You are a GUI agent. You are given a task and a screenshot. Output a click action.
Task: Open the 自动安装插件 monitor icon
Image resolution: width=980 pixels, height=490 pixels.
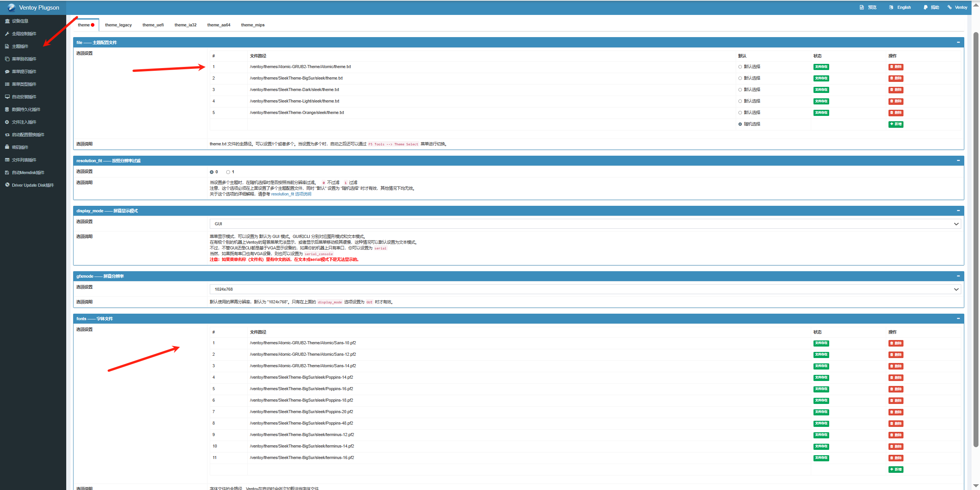(7, 97)
